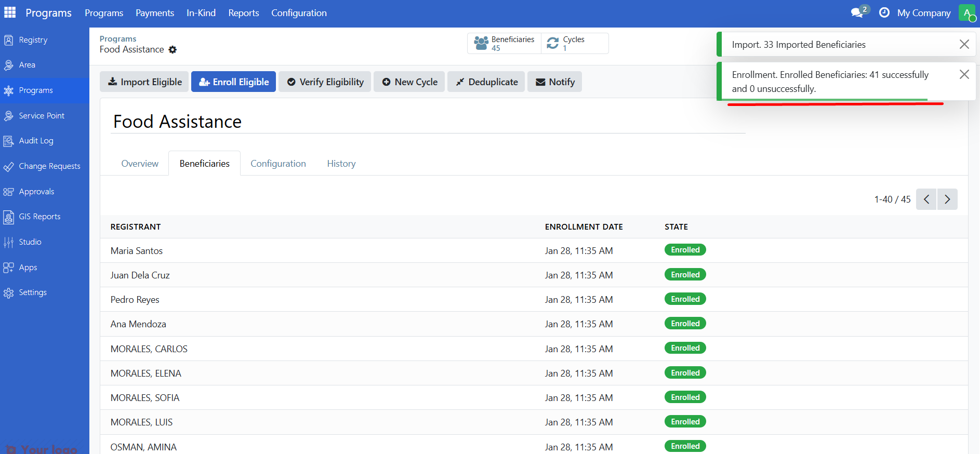
Task: Open GIS Reports from sidebar
Action: click(x=39, y=217)
